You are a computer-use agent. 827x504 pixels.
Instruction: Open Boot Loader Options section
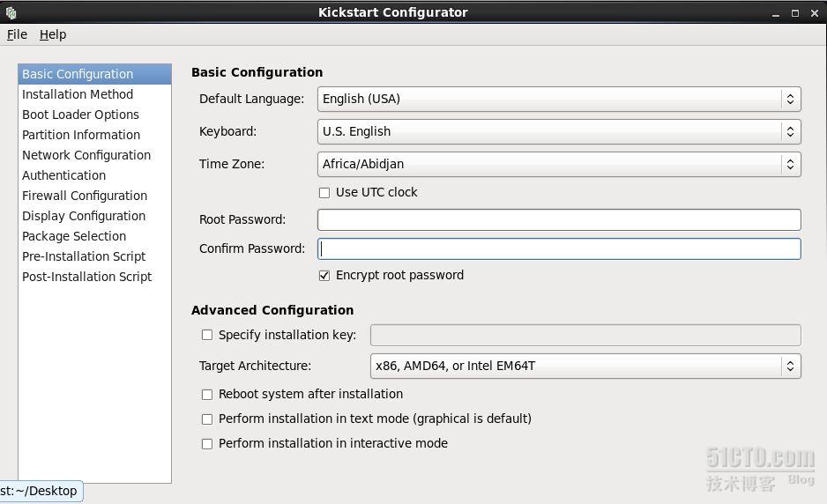81,115
